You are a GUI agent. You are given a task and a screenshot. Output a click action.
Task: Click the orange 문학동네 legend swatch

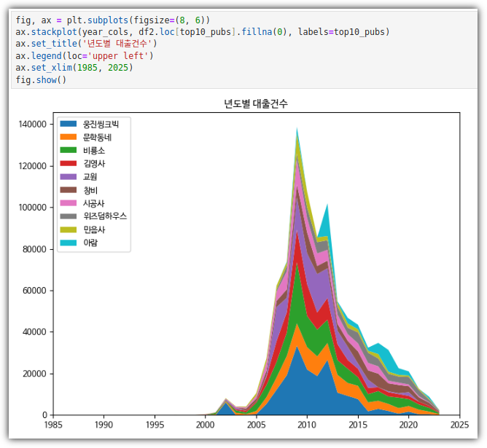69,137
